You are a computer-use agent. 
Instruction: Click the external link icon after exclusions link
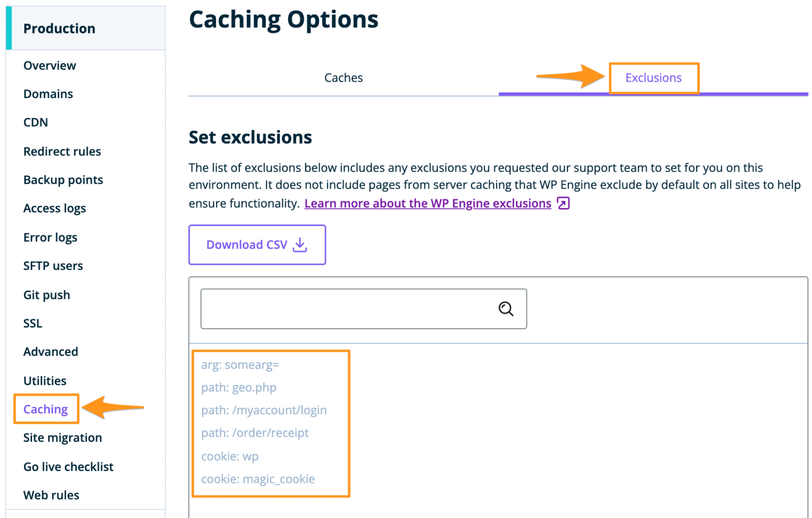pyautogui.click(x=563, y=203)
